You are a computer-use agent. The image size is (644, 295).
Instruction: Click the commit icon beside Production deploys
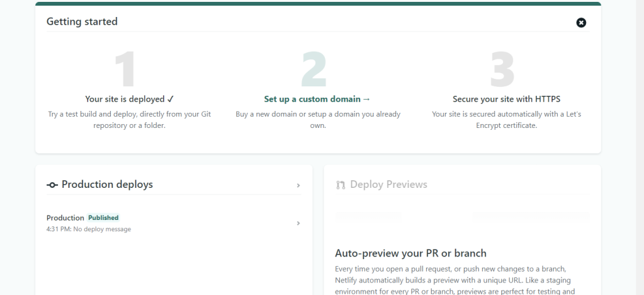[x=52, y=185]
